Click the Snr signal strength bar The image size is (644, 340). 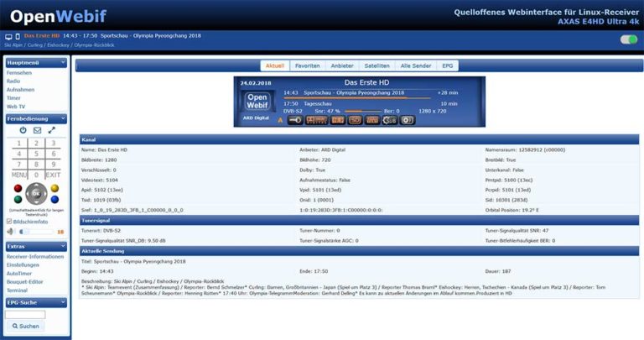coord(363,111)
